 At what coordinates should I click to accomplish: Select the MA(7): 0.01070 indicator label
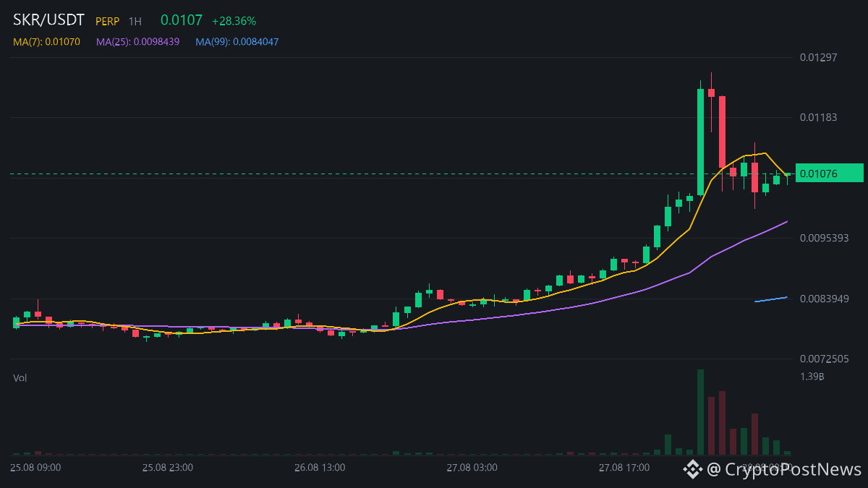47,42
